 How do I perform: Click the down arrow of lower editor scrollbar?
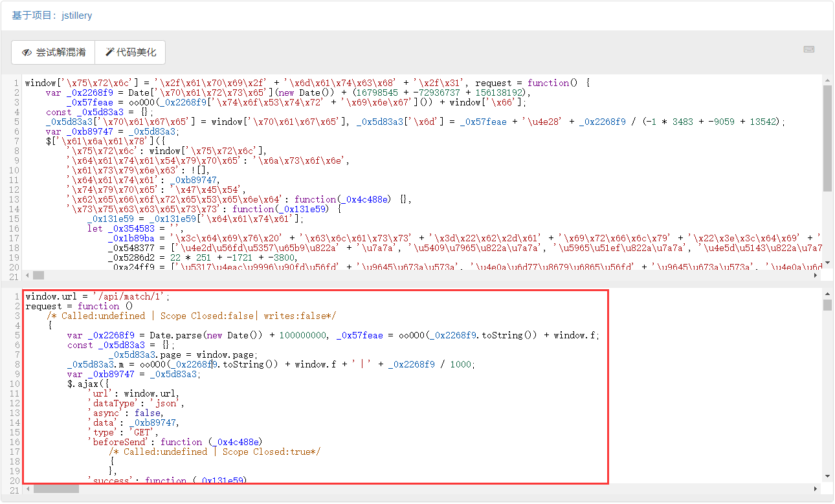click(x=827, y=476)
